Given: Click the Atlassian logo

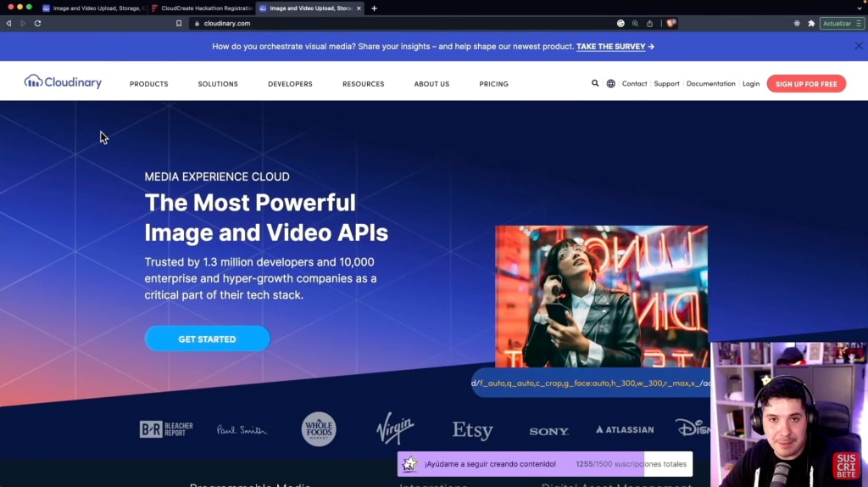Looking at the screenshot, I should click(625, 429).
